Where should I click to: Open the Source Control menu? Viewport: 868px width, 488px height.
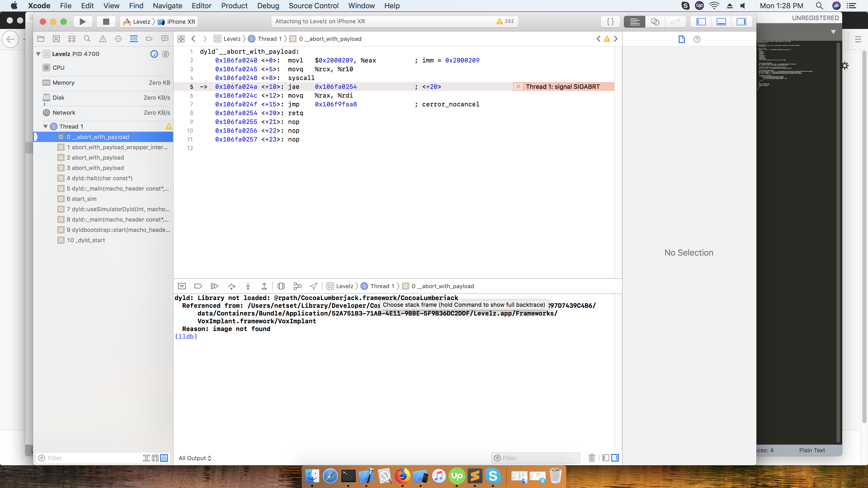(314, 6)
